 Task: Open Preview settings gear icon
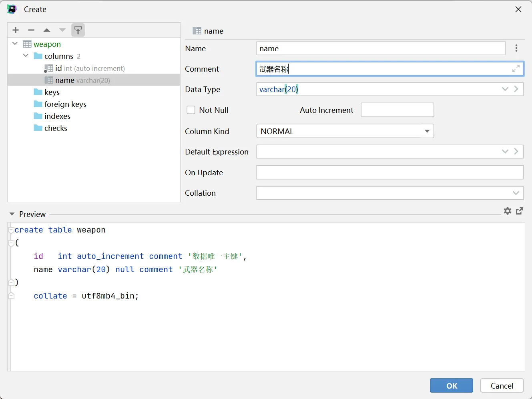(508, 211)
